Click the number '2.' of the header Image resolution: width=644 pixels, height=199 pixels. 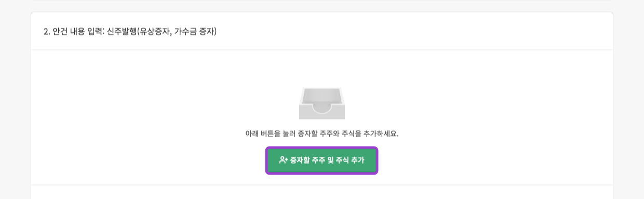tap(47, 32)
